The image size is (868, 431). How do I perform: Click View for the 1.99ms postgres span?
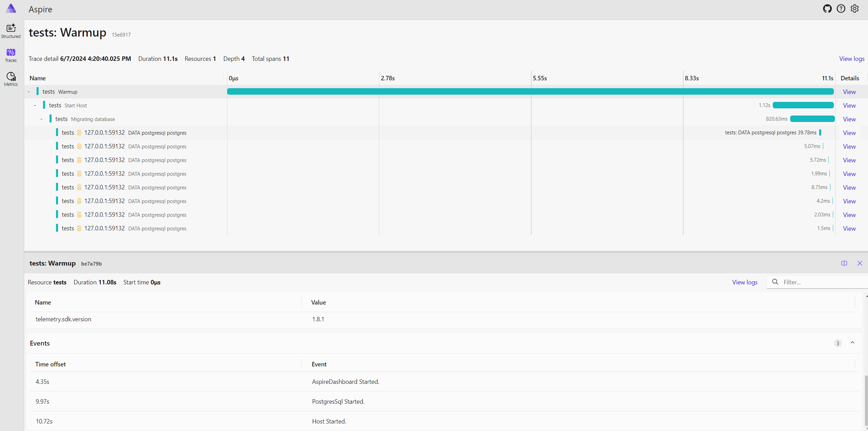[x=849, y=174]
